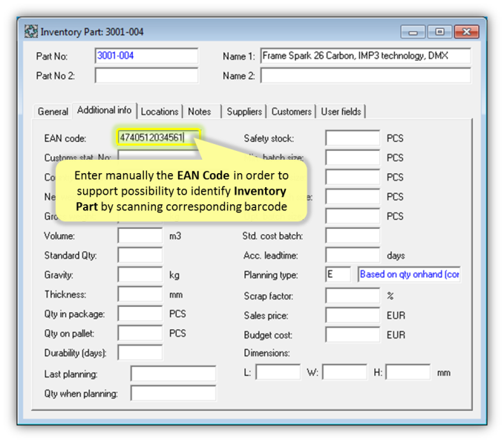Viewport: 504px width, 442px height.
Task: Switch to the Locations tab
Action: pos(160,111)
